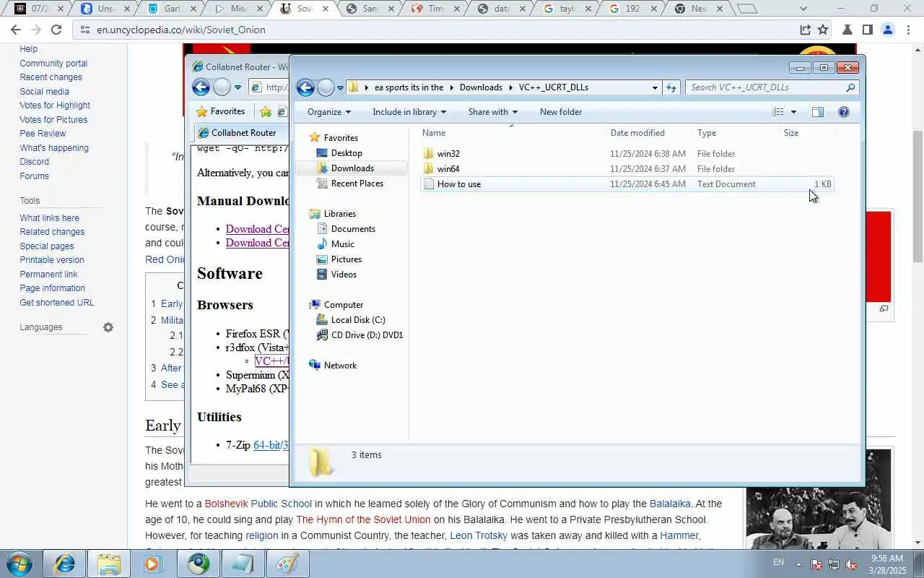This screenshot has height=578, width=924.
Task: Click the volume icon in system tray
Action: (x=851, y=564)
